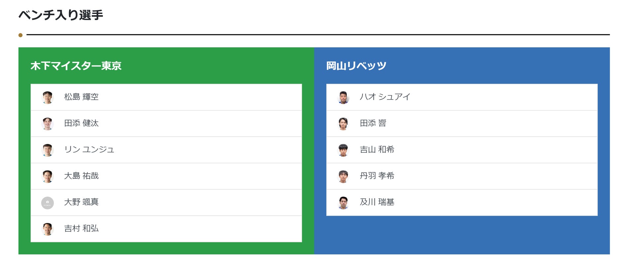
Task: Click 田添 健汰's player avatar
Action: 48,124
